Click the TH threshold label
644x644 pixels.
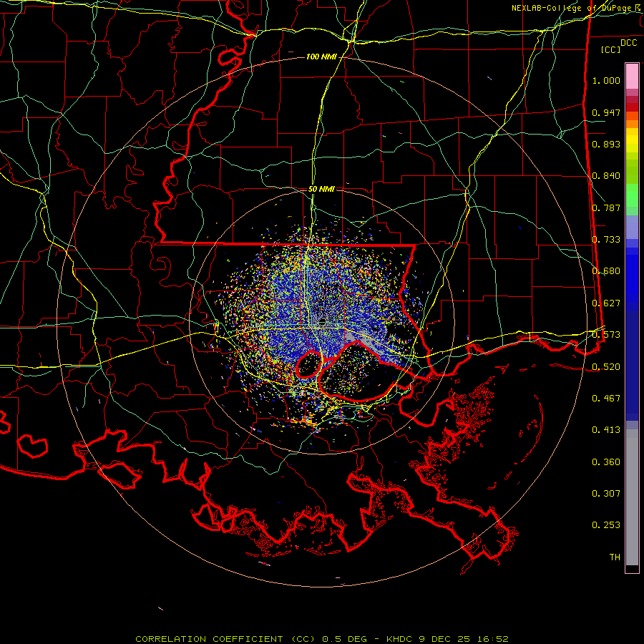tap(615, 557)
